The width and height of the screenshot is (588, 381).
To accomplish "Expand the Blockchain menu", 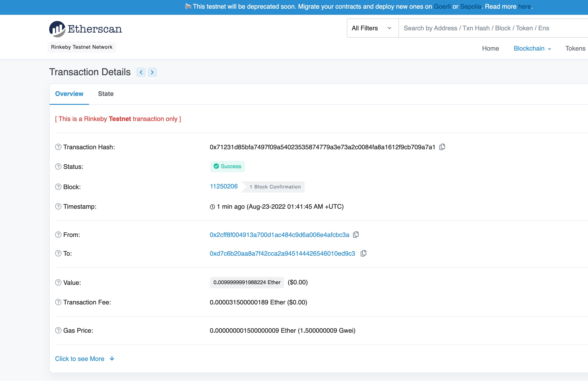I will pyautogui.click(x=532, y=49).
